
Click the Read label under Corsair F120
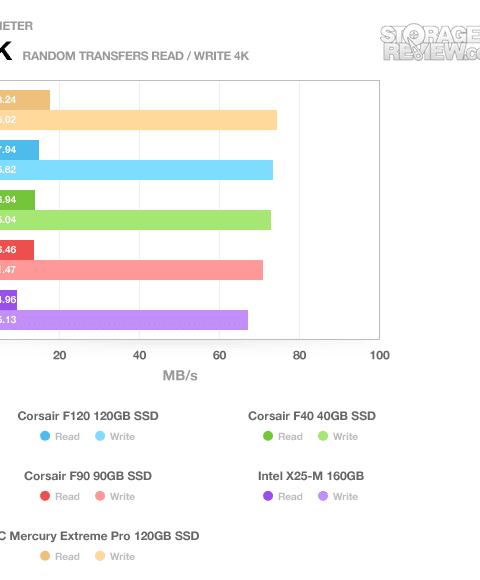[67, 436]
